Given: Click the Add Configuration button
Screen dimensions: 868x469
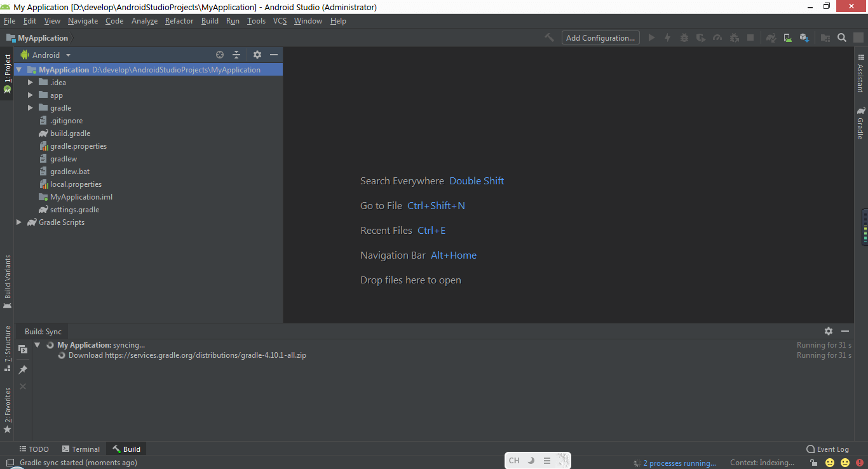Looking at the screenshot, I should 600,38.
